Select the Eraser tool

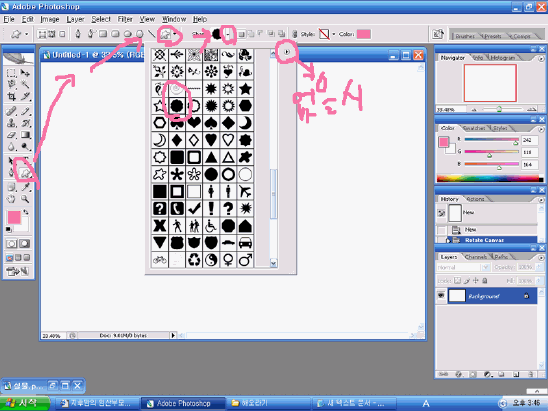[x=12, y=135]
